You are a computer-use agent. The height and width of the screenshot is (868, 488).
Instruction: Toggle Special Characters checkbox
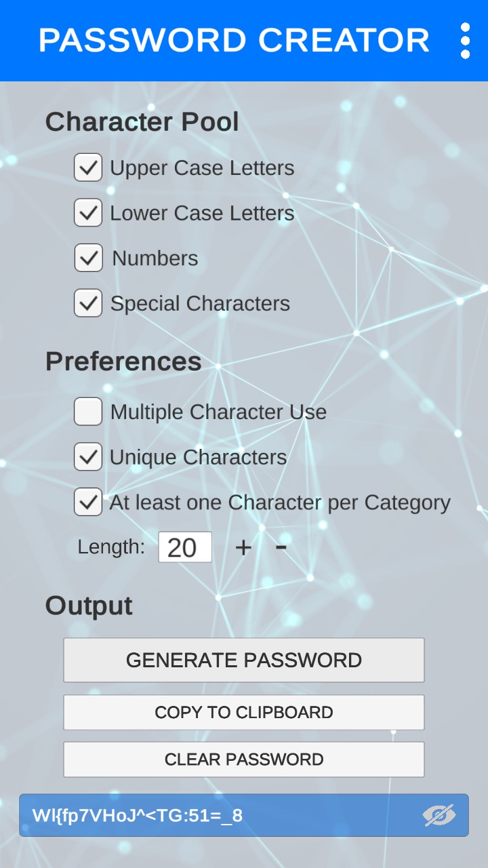coord(88,303)
